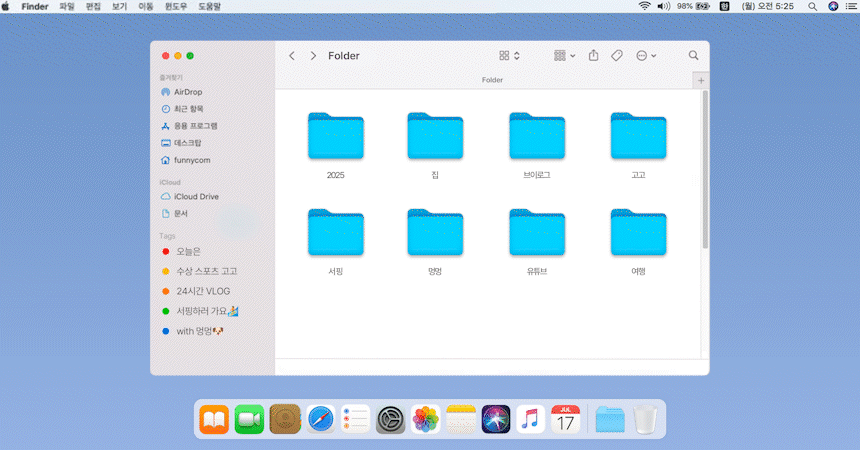Image resolution: width=860 pixels, height=450 pixels.
Task: Open the 보기 menu in menu bar
Action: (x=119, y=6)
